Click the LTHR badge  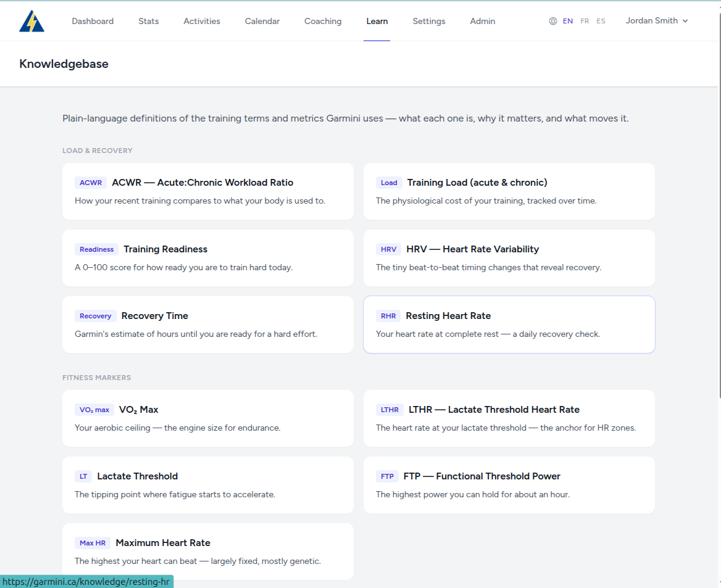coord(390,410)
